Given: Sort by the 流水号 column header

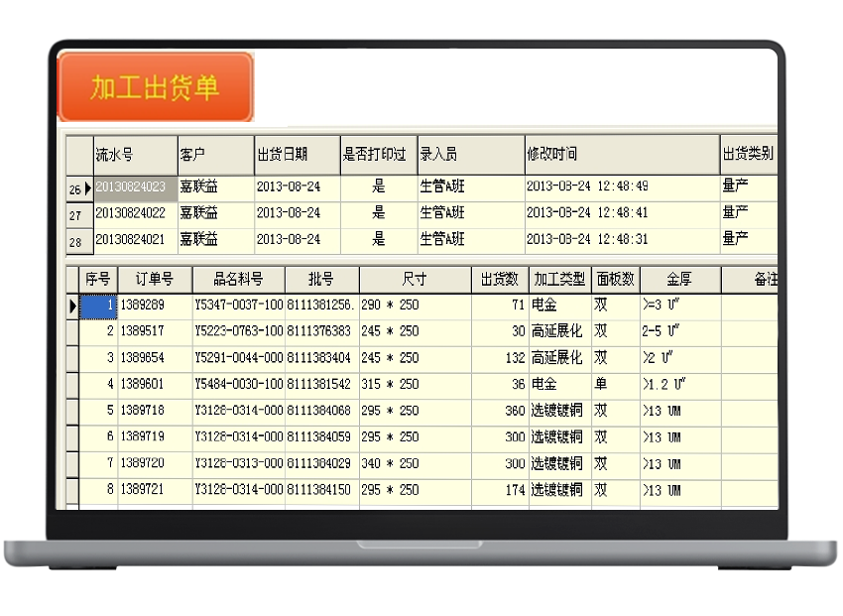Looking at the screenshot, I should (x=135, y=155).
